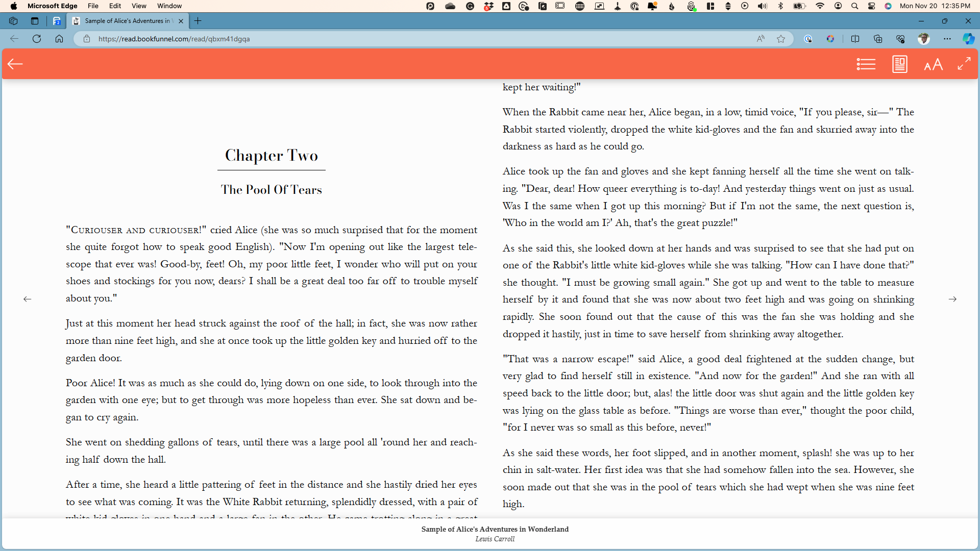Reload the page in Edge

click(x=37, y=39)
